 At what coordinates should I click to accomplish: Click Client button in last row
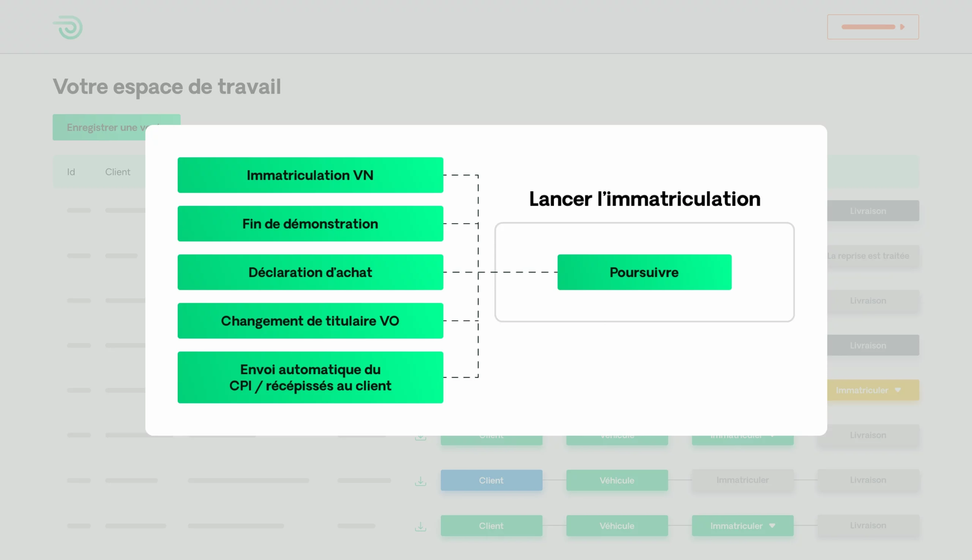click(x=491, y=525)
